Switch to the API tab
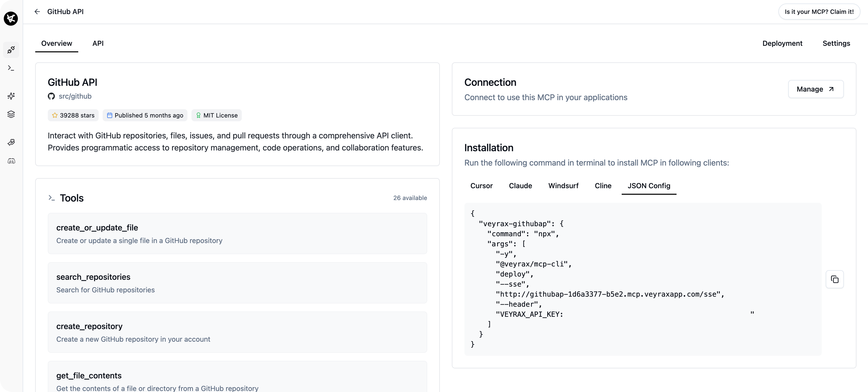Screen dimensions: 868x392 click(98, 44)
